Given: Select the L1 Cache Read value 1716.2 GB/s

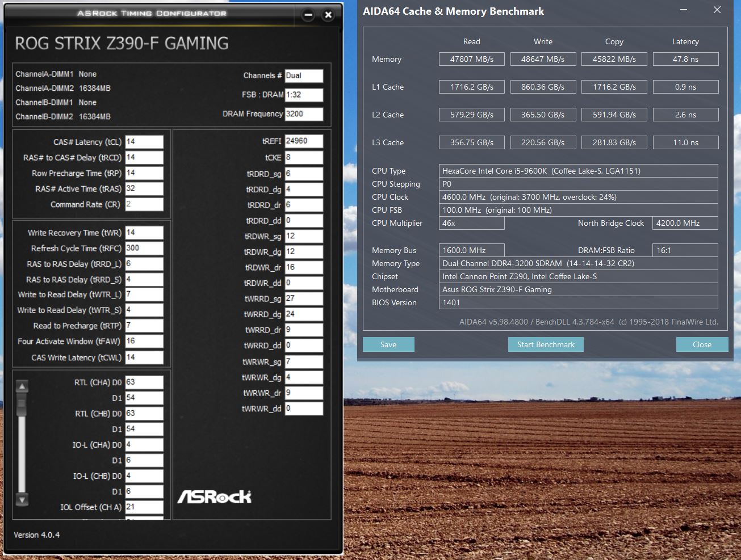Looking at the screenshot, I should pyautogui.click(x=472, y=87).
